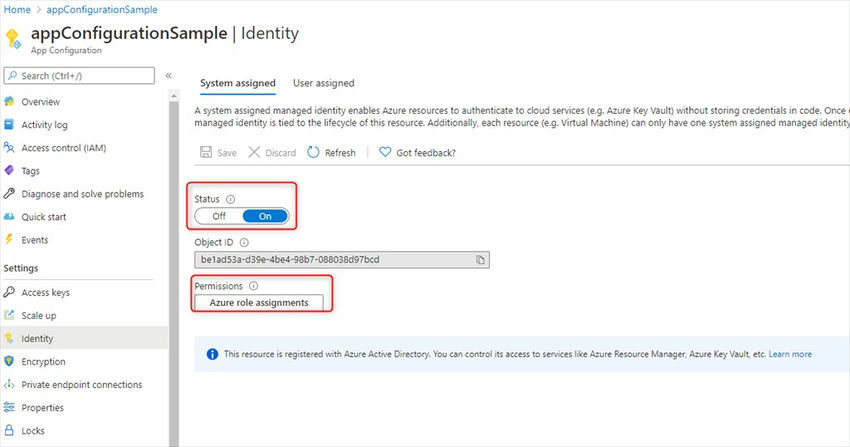
Task: Open the Overview menu icon
Action: [9, 101]
